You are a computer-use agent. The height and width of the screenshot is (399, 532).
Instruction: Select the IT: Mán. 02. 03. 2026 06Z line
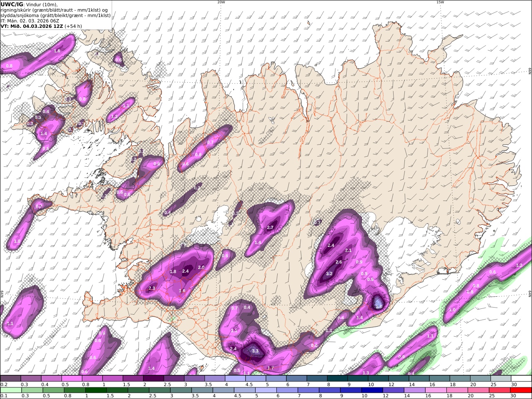click(x=30, y=20)
